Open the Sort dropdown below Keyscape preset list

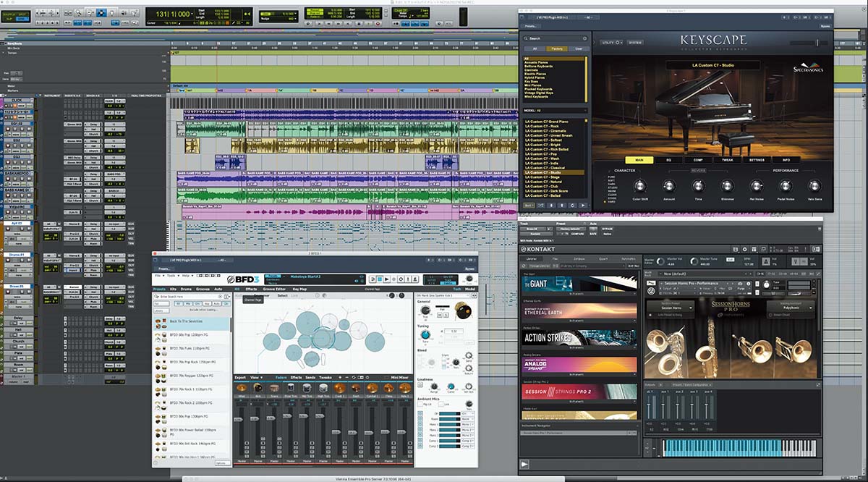coord(529,206)
